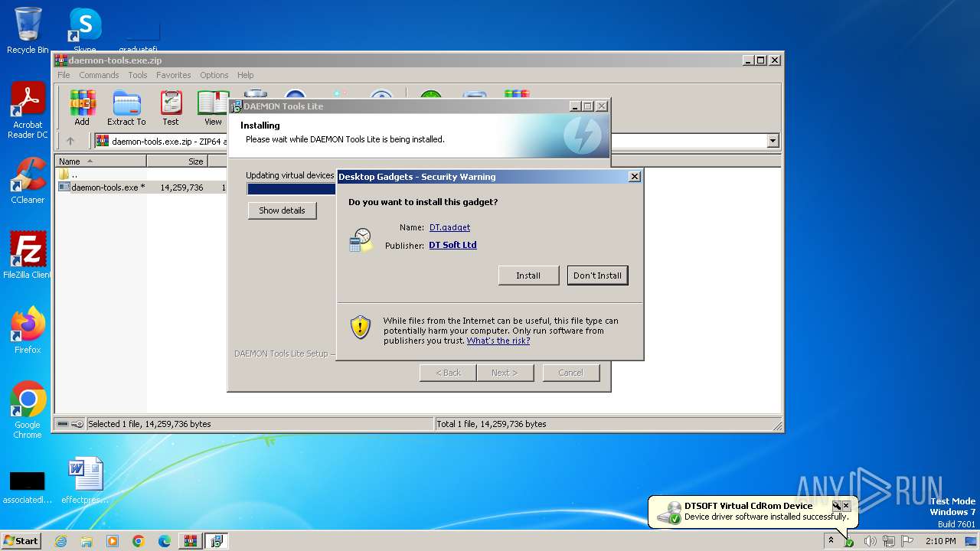Image resolution: width=980 pixels, height=551 pixels.
Task: Open Windows Explorer from the taskbar
Action: point(87,541)
